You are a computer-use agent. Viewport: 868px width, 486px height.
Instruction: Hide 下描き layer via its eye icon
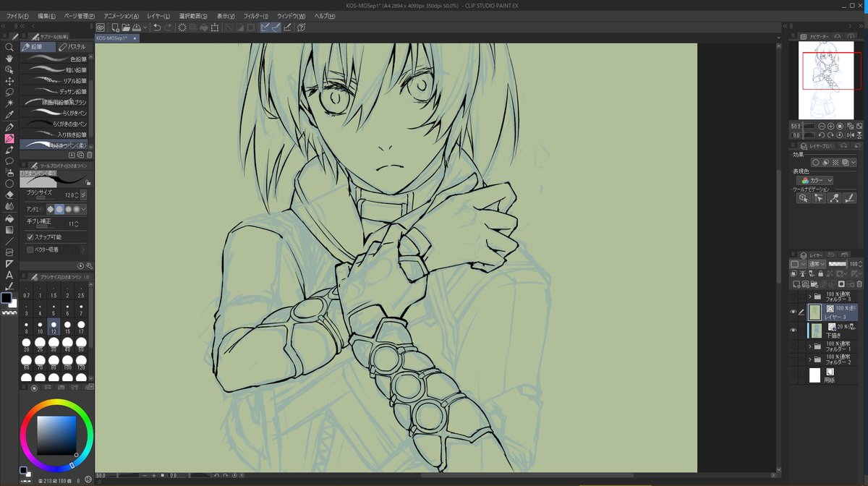[x=793, y=331]
